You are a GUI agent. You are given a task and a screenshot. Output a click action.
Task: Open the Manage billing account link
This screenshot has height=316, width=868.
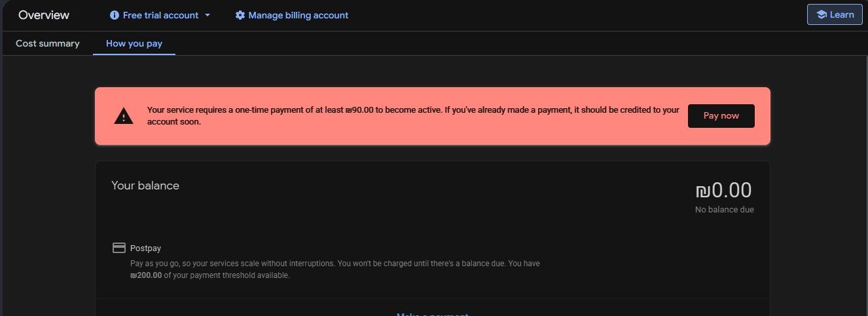coord(298,15)
